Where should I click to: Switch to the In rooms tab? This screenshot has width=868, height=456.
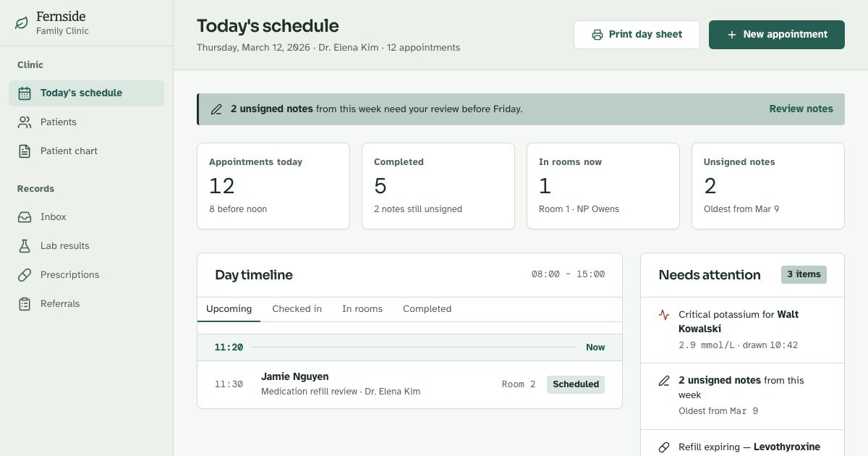tap(362, 309)
